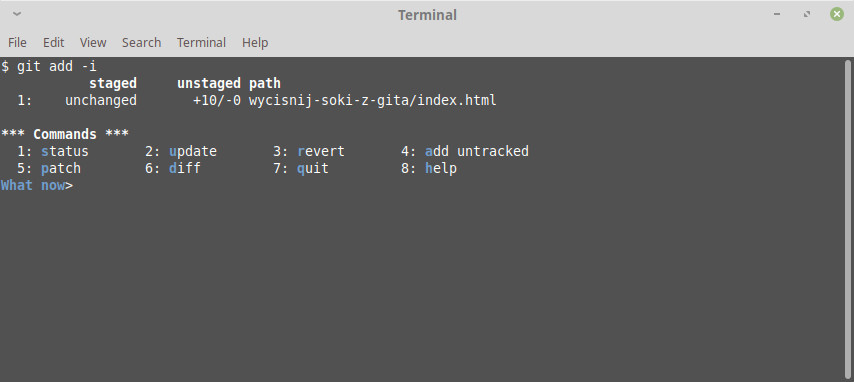Minimize the Terminal window
The width and height of the screenshot is (854, 382).
point(777,15)
